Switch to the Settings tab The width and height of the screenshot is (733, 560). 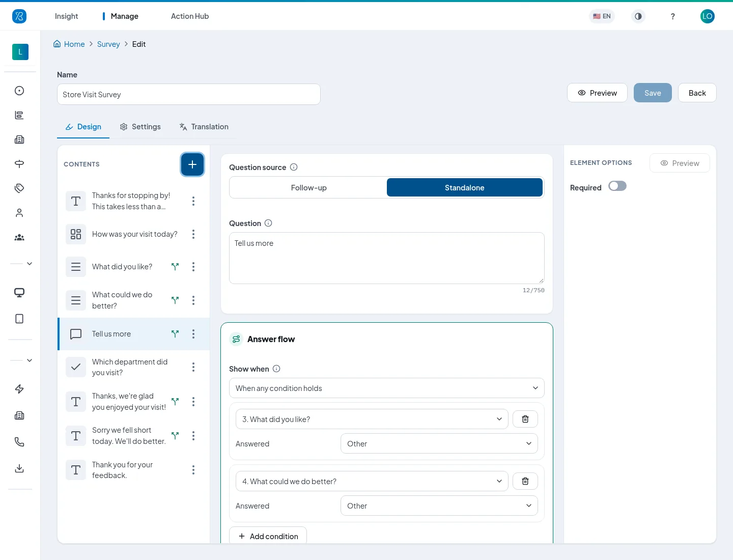point(140,127)
